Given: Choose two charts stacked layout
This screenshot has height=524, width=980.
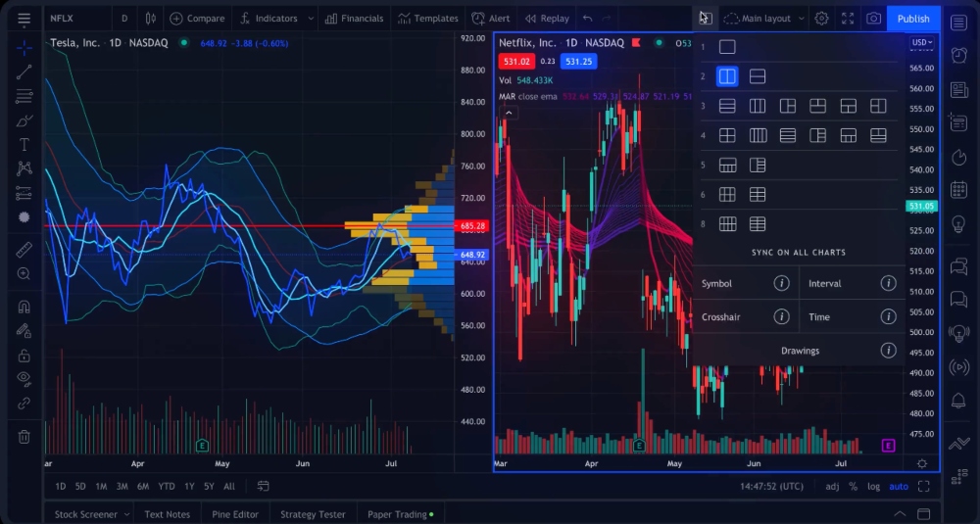Looking at the screenshot, I should click(758, 76).
